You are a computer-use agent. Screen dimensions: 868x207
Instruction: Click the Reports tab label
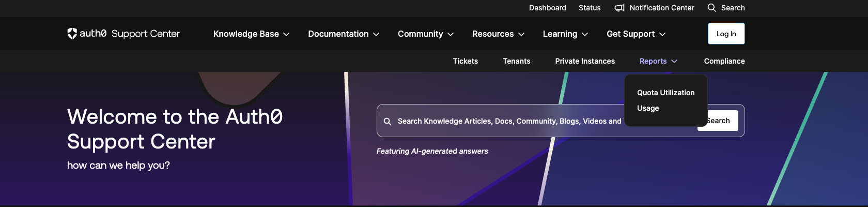coord(653,61)
